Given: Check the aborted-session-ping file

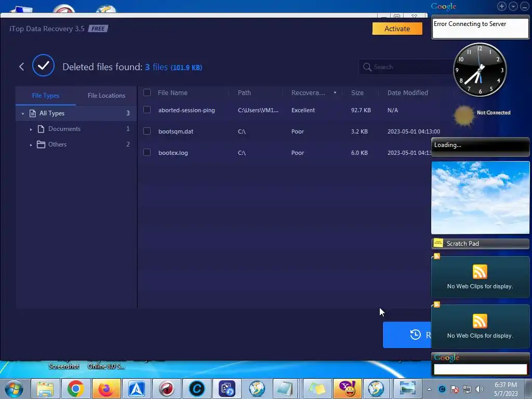Looking at the screenshot, I should 147,110.
